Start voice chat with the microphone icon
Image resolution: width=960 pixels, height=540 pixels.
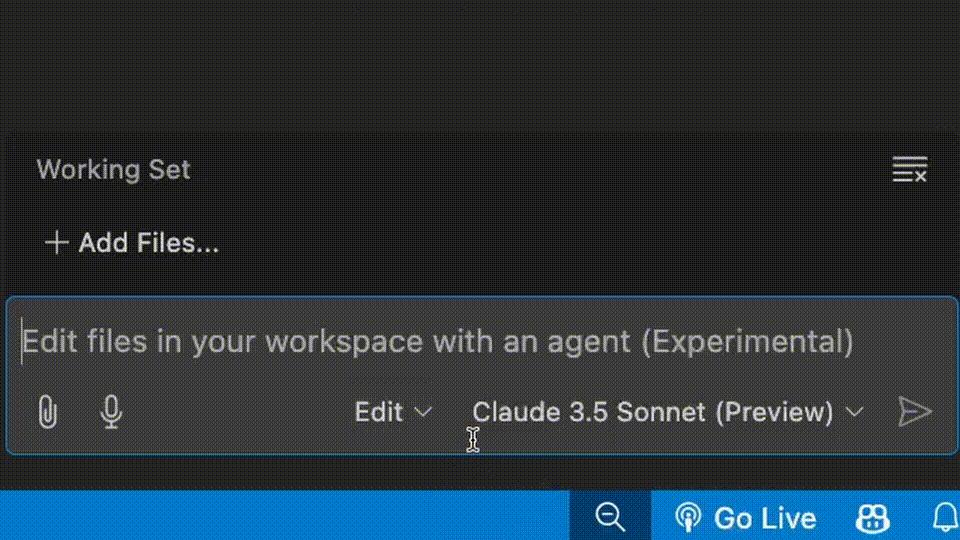coord(112,411)
